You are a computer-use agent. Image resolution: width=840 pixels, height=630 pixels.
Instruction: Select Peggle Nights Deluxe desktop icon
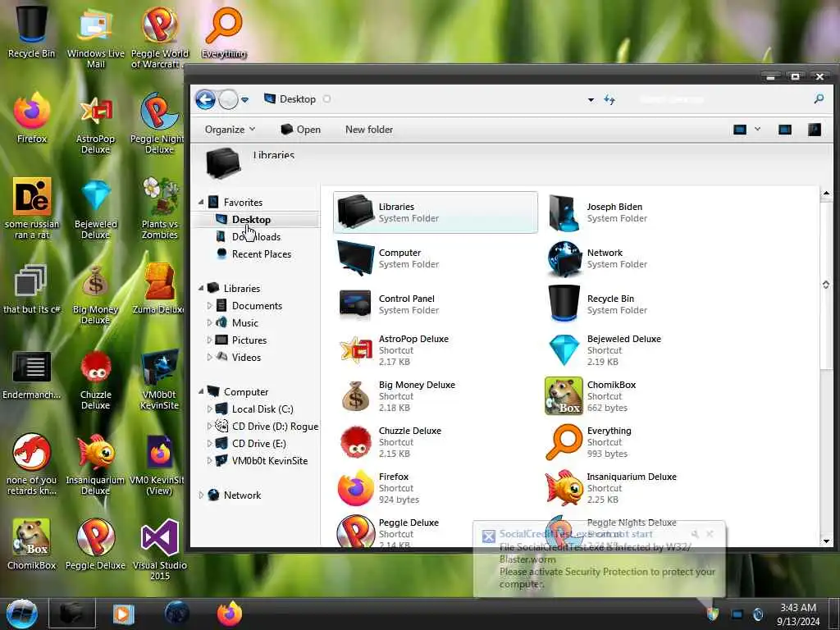point(159,123)
